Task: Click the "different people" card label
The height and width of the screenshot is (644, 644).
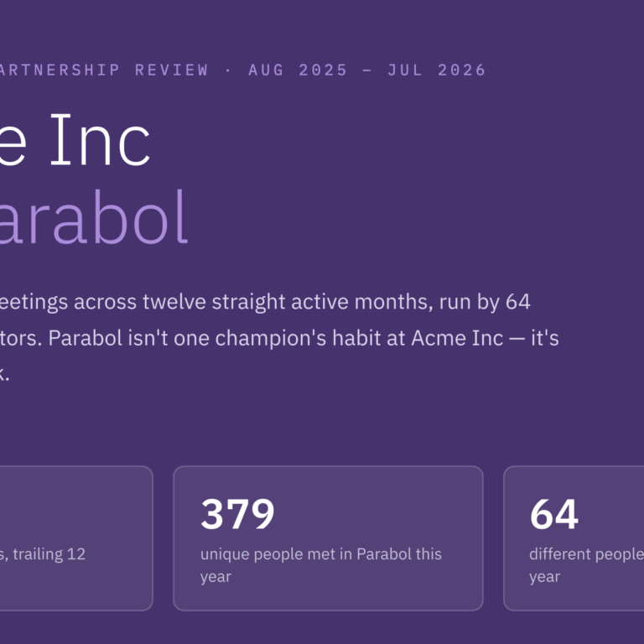Action: coord(586,554)
